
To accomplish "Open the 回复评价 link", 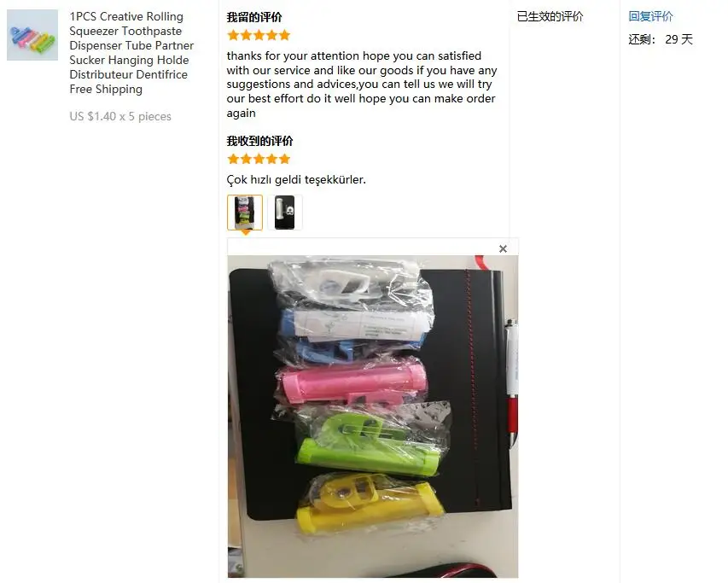I will click(650, 17).
